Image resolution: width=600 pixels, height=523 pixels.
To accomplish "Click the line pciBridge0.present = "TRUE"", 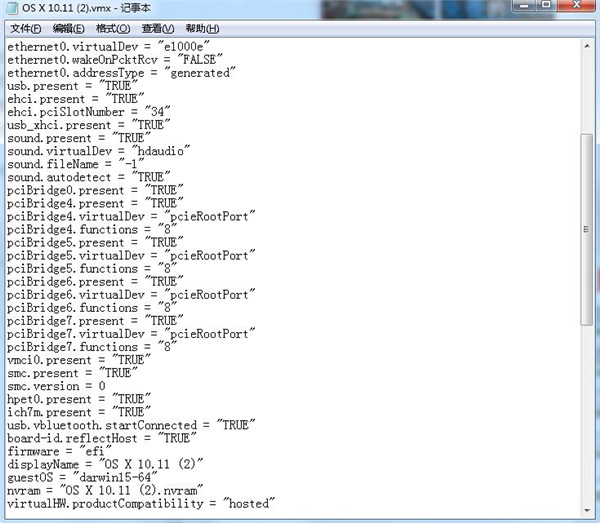I will click(x=95, y=190).
